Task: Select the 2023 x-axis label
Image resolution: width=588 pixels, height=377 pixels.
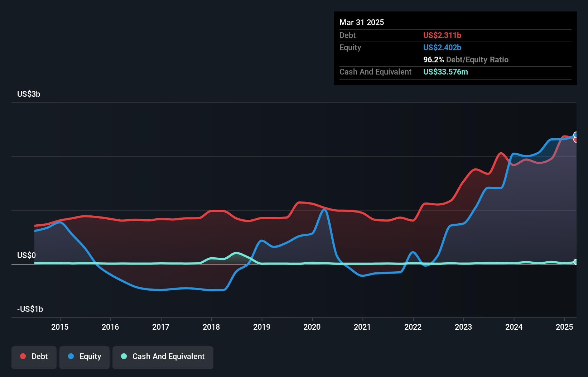Action: pos(463,327)
